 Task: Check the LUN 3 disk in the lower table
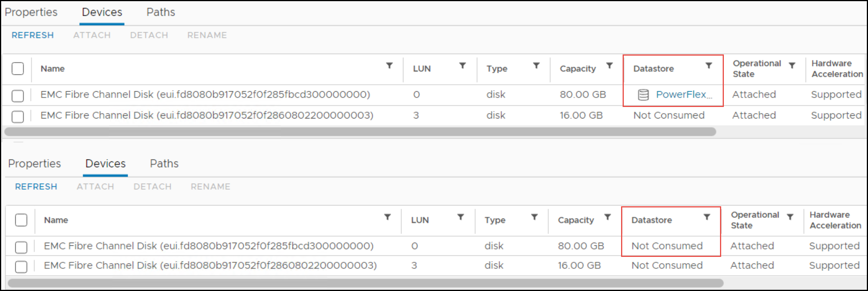click(21, 266)
